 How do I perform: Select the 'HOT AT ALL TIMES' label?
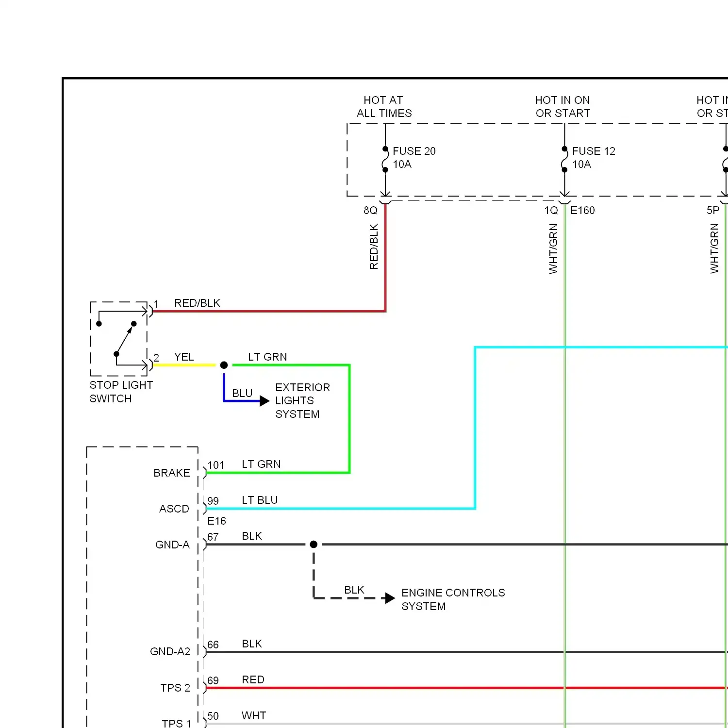pos(384,107)
